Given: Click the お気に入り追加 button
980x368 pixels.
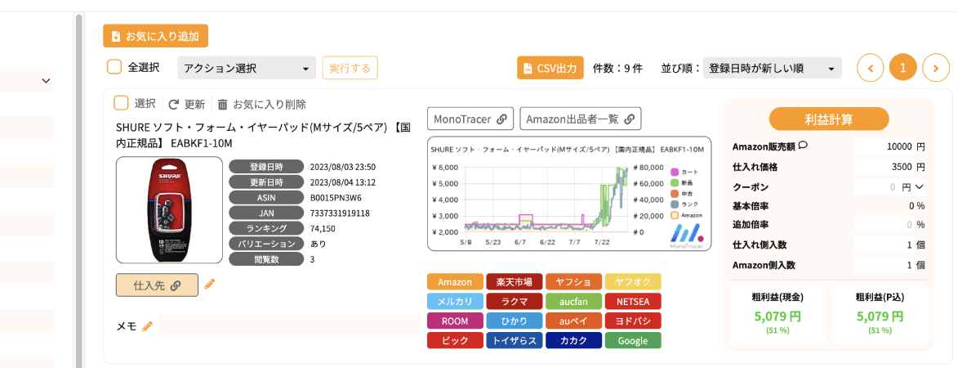Looking at the screenshot, I should pos(156,36).
